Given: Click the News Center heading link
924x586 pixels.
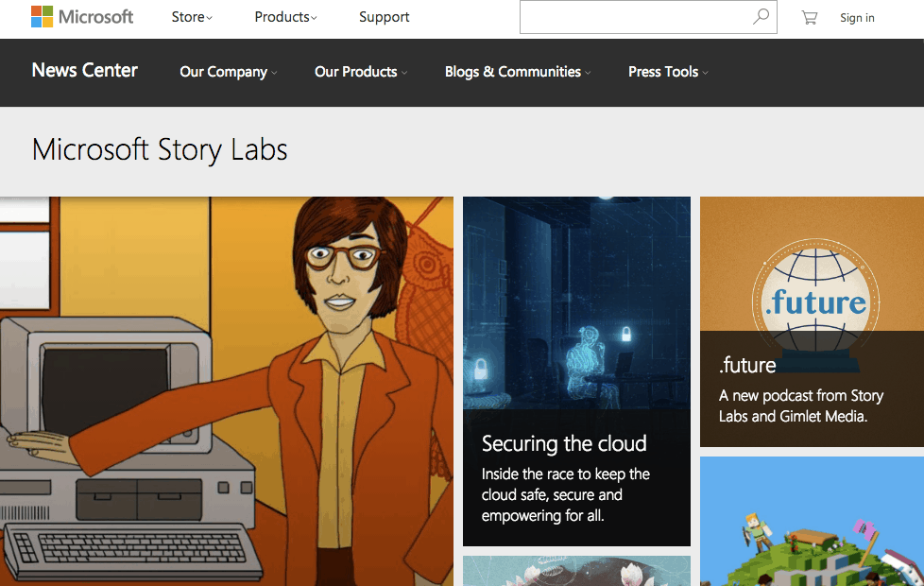Looking at the screenshot, I should 85,70.
